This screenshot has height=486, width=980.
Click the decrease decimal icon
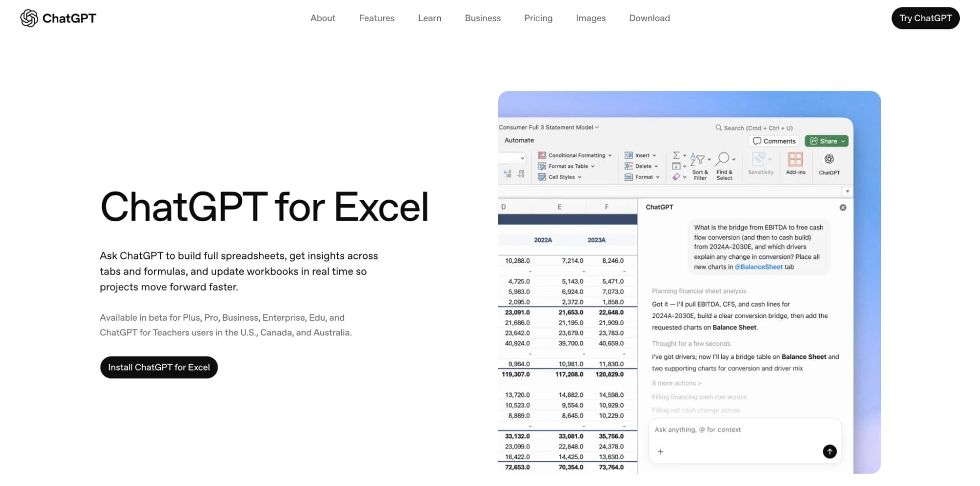521,174
